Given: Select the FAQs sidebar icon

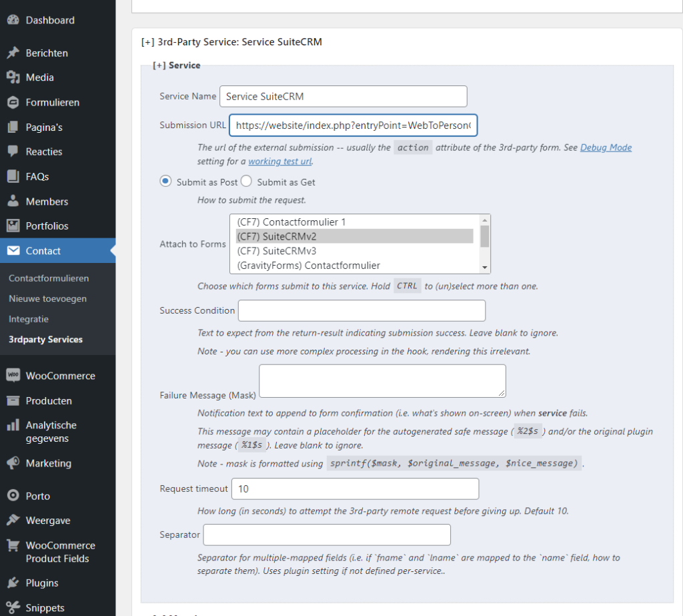Looking at the screenshot, I should tap(14, 176).
